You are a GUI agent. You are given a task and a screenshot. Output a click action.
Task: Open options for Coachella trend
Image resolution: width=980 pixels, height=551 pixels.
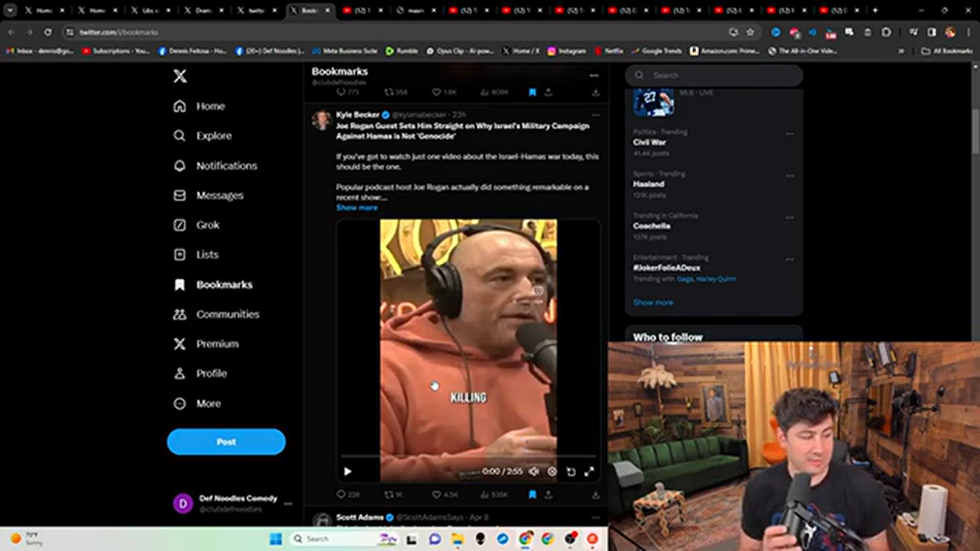(790, 217)
